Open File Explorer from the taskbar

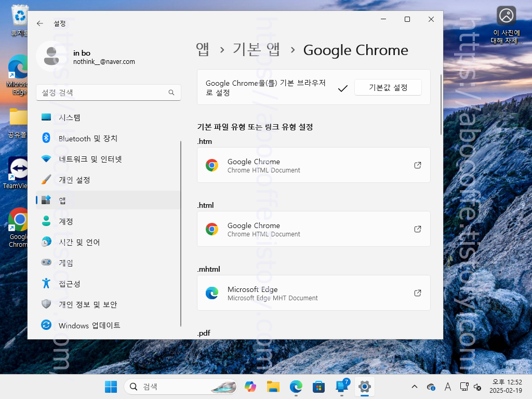click(273, 387)
